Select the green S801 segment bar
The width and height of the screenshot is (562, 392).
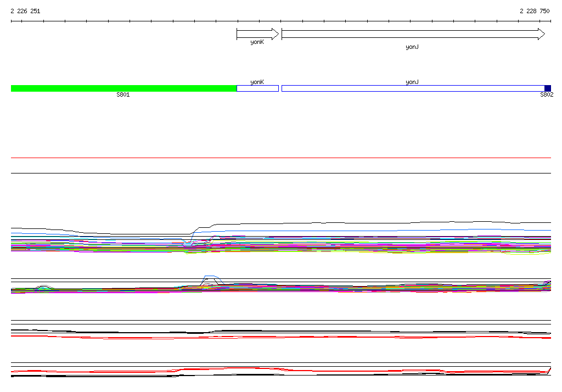[123, 88]
